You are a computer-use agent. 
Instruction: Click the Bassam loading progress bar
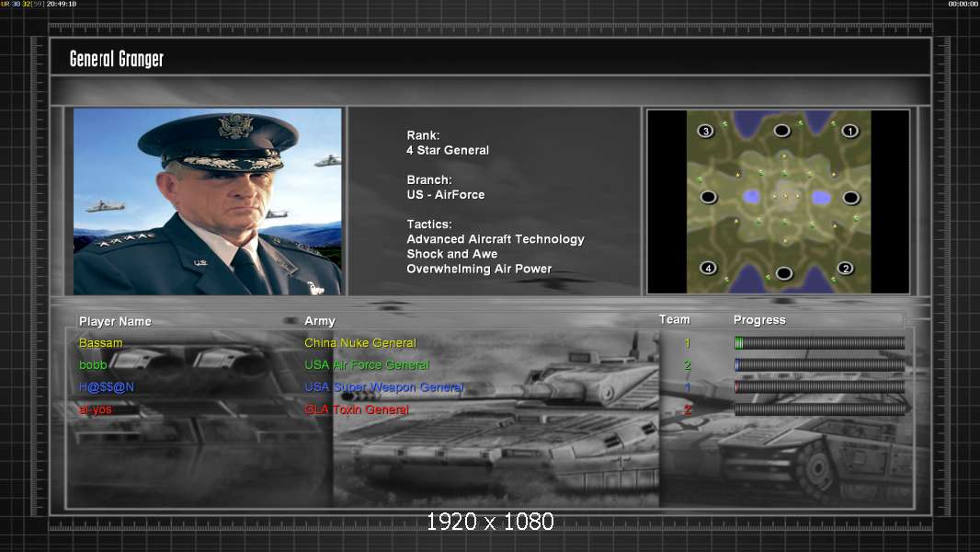point(819,342)
